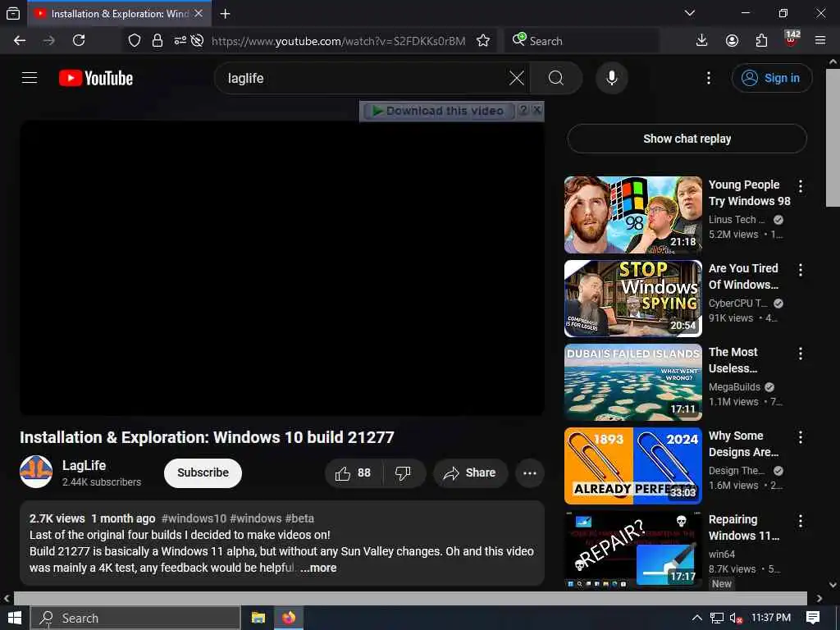Open Windows Start menu
Image resolution: width=840 pixels, height=630 pixels.
(15, 618)
